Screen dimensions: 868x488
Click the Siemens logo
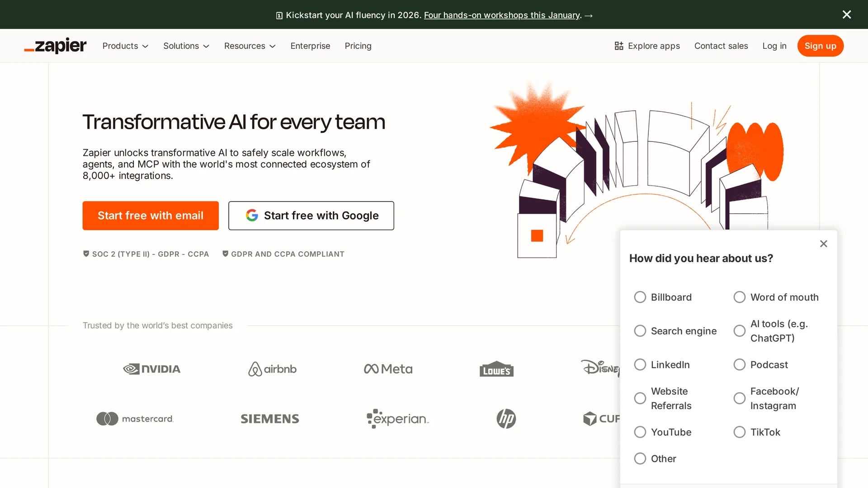pyautogui.click(x=270, y=419)
